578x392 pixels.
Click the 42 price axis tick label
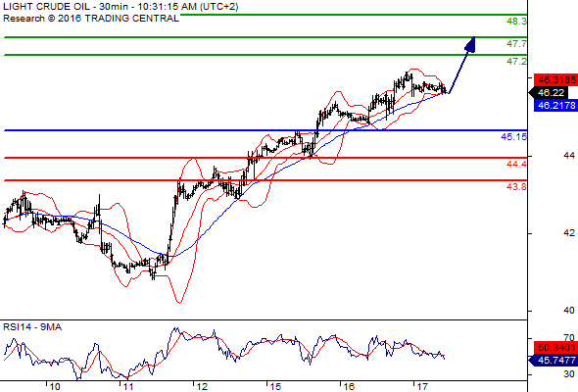pos(569,233)
